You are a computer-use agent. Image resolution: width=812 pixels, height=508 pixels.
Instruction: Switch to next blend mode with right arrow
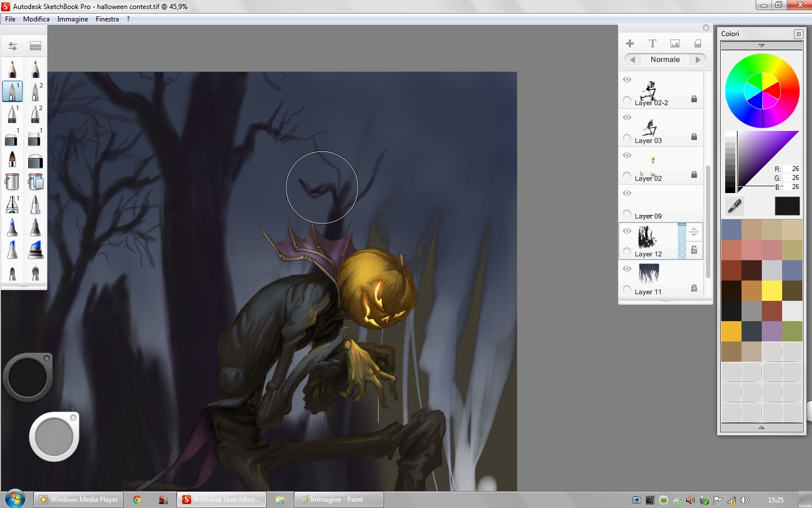(698, 59)
